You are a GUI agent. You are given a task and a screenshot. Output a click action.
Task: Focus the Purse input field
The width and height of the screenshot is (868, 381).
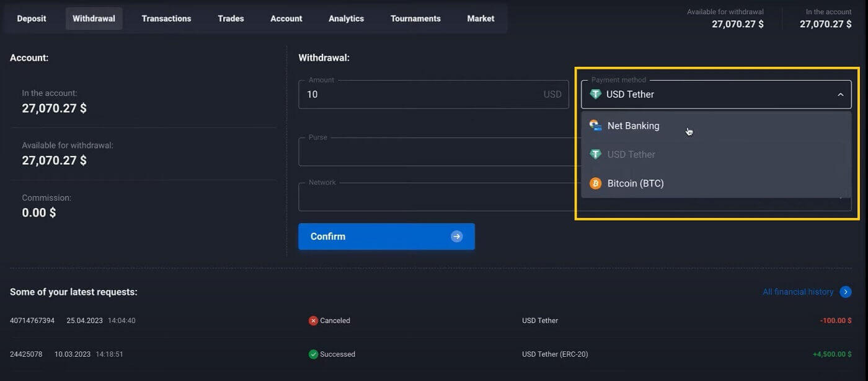pos(434,152)
